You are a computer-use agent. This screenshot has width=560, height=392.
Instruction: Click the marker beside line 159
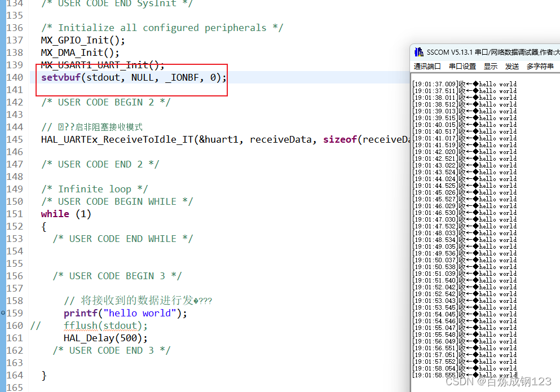pos(3,313)
